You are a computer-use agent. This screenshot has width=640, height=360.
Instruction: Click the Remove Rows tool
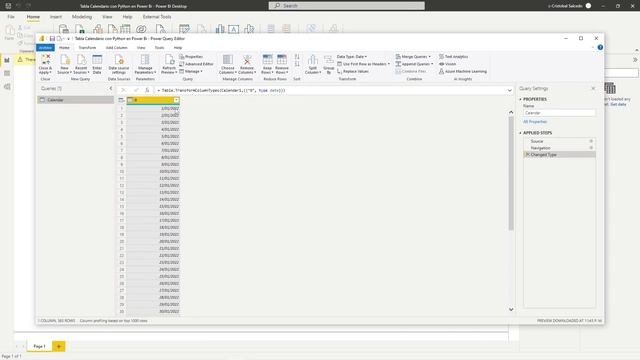pyautogui.click(x=282, y=64)
